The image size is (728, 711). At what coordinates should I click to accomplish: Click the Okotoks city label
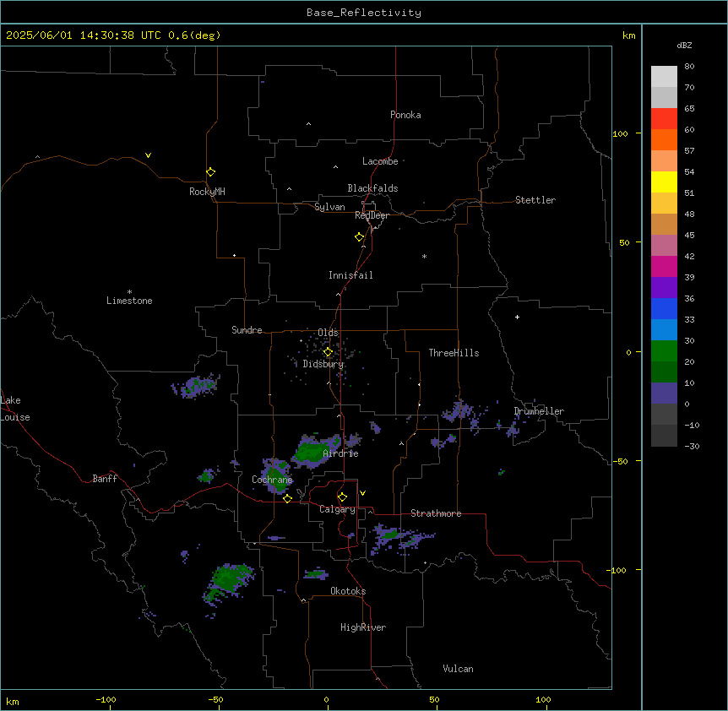348,591
